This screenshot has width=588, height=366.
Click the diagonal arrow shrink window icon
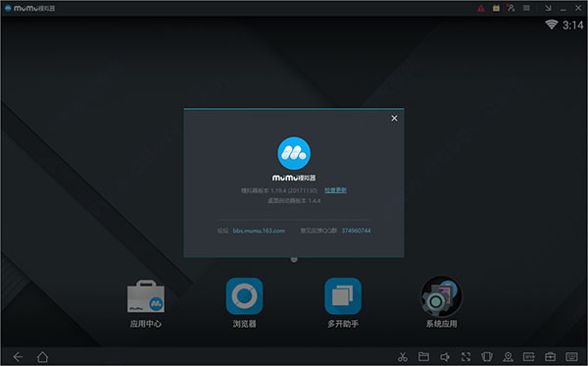548,8
